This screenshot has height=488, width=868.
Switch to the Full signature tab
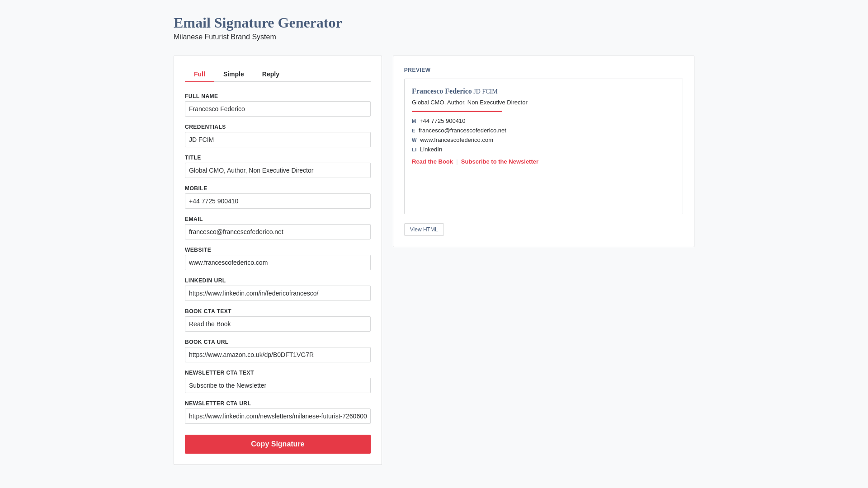pos(199,74)
